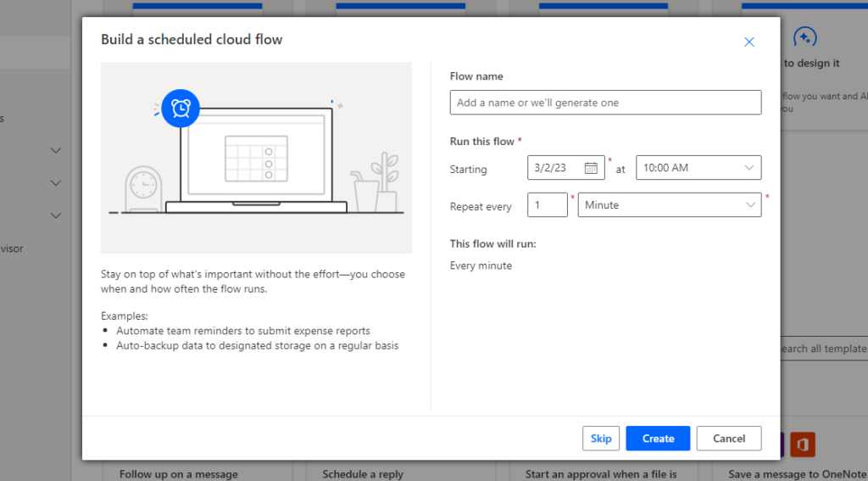
Task: Close the scheduled cloud flow dialog
Action: tap(749, 42)
